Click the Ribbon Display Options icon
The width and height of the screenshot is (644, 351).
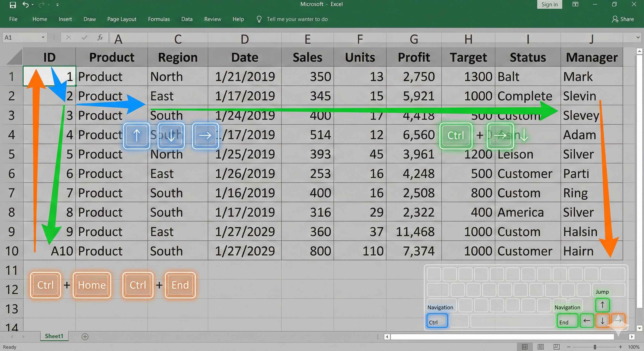point(575,4)
